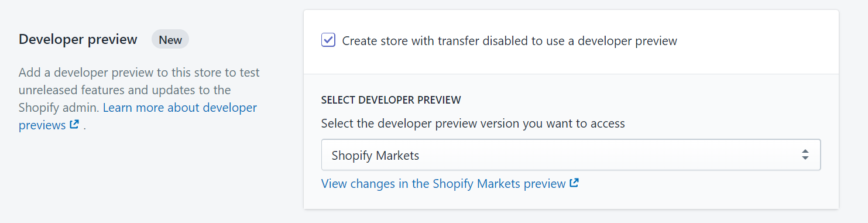Viewport: 868px width, 223px height.
Task: Click external-link icon after Shopify Markets preview link
Action: click(x=574, y=183)
